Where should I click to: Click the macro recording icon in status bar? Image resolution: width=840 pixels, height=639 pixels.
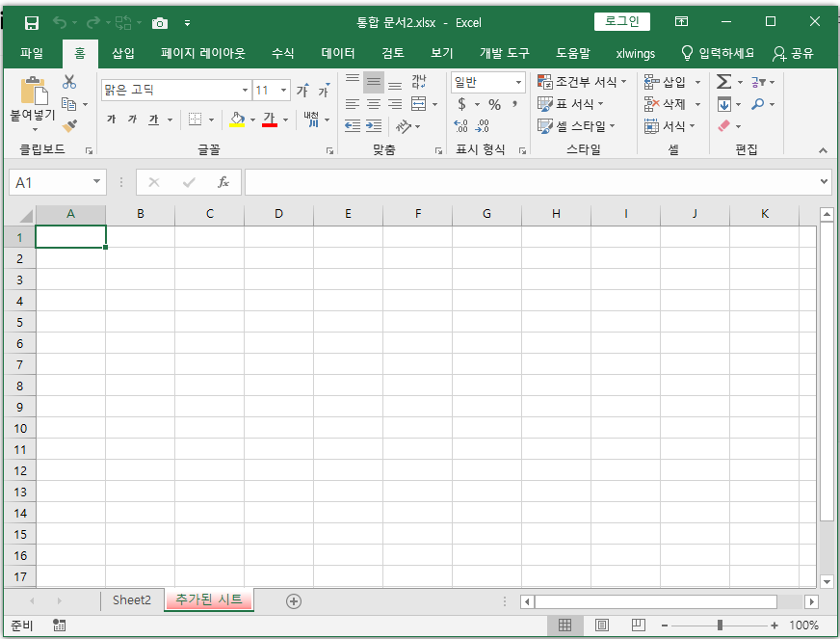(x=60, y=626)
